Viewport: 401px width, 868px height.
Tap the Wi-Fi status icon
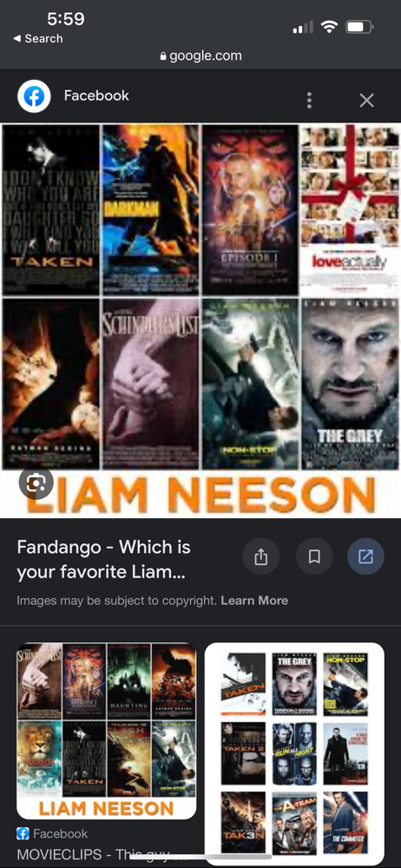330,26
